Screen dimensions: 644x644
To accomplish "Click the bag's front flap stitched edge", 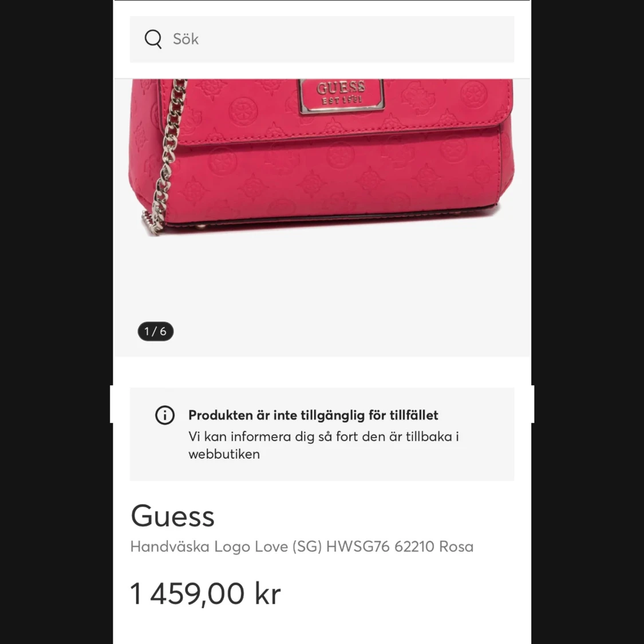I will click(341, 136).
